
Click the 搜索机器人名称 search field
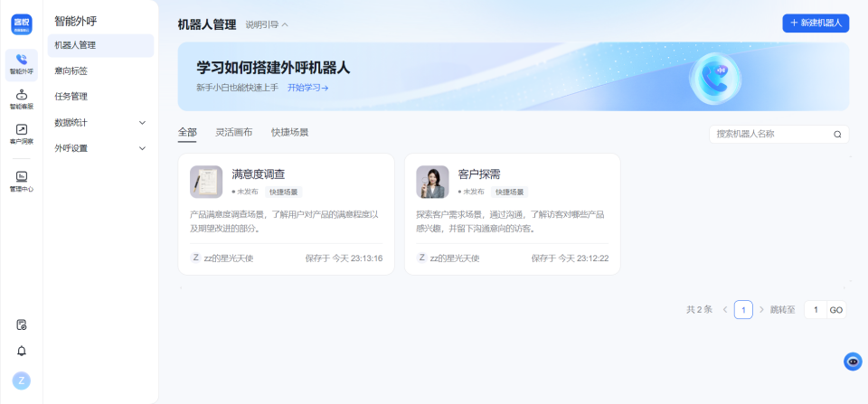point(771,134)
